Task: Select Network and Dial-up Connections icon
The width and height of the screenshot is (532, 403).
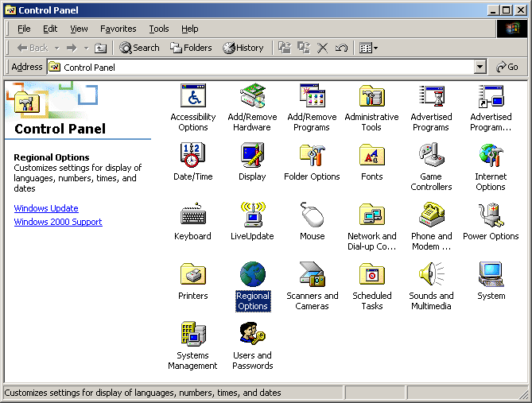Action: click(372, 215)
